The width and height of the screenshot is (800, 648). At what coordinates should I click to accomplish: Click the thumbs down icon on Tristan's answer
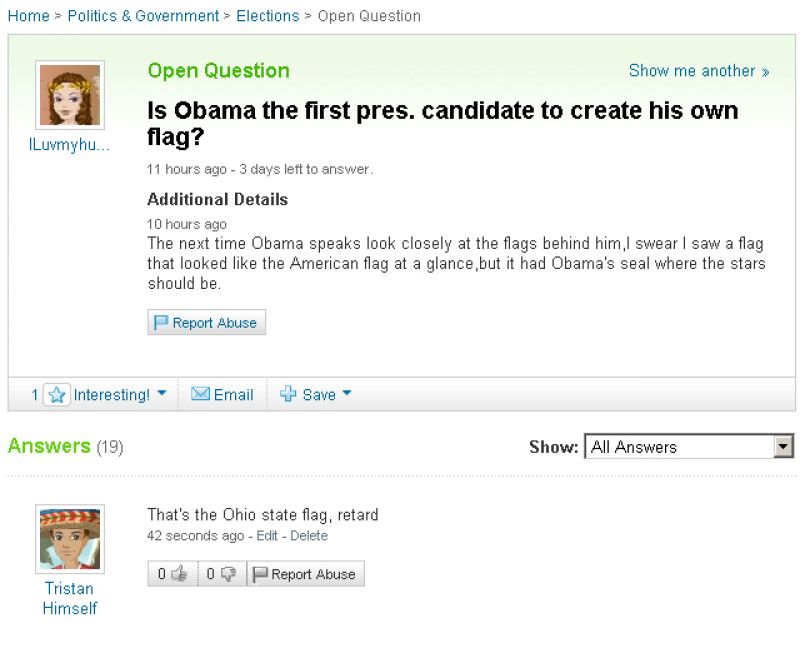[x=229, y=574]
